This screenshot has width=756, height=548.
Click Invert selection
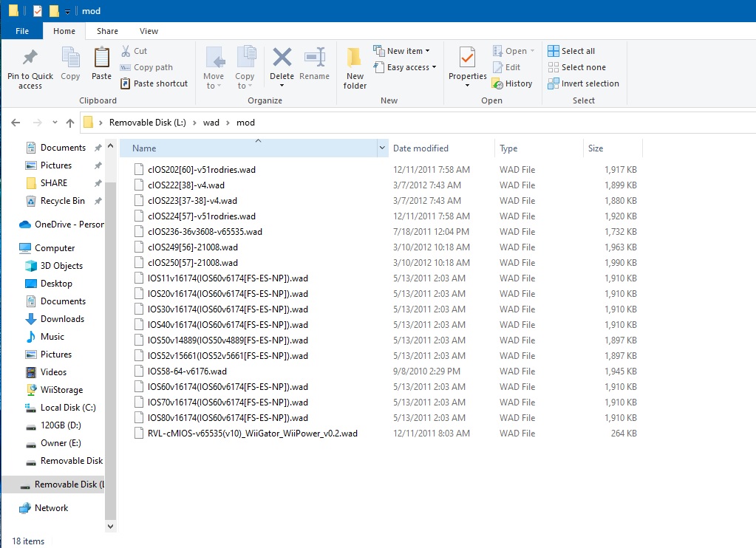[583, 83]
